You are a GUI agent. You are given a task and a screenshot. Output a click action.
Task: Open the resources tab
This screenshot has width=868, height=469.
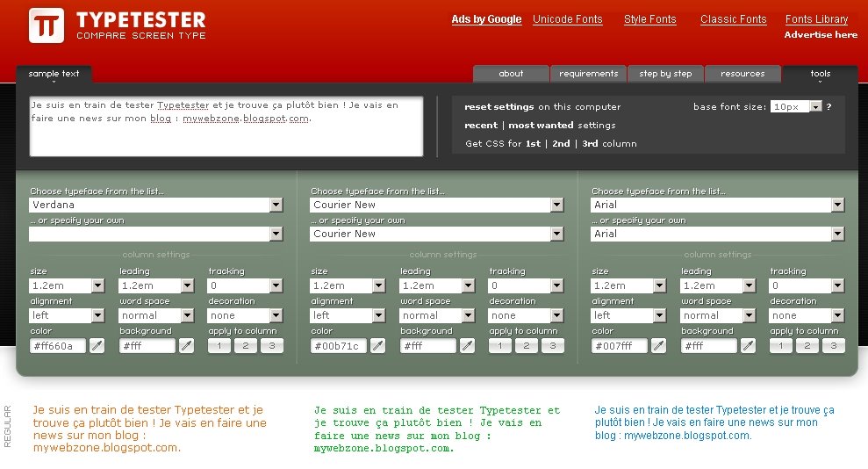(742, 74)
